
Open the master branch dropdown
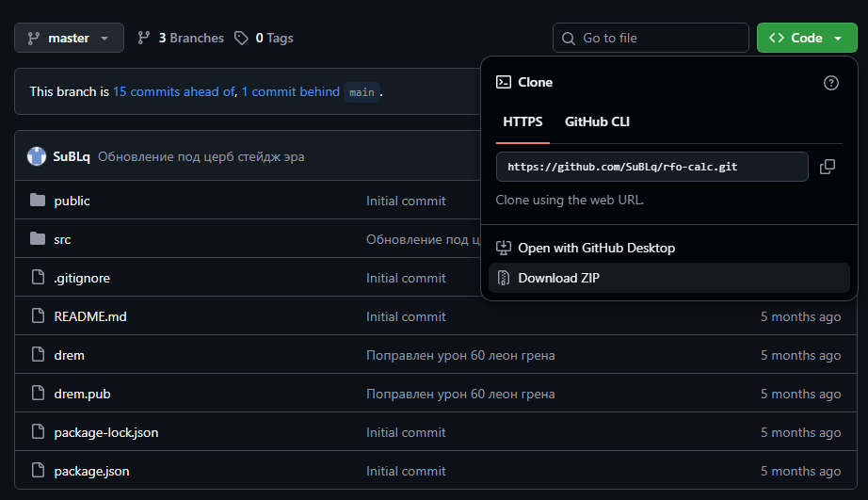[x=69, y=39]
